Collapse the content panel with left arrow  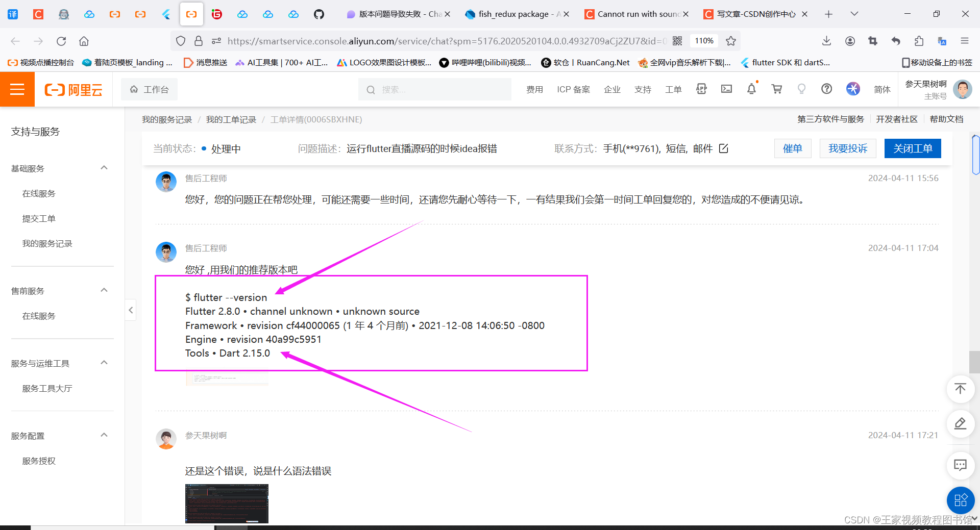point(131,310)
